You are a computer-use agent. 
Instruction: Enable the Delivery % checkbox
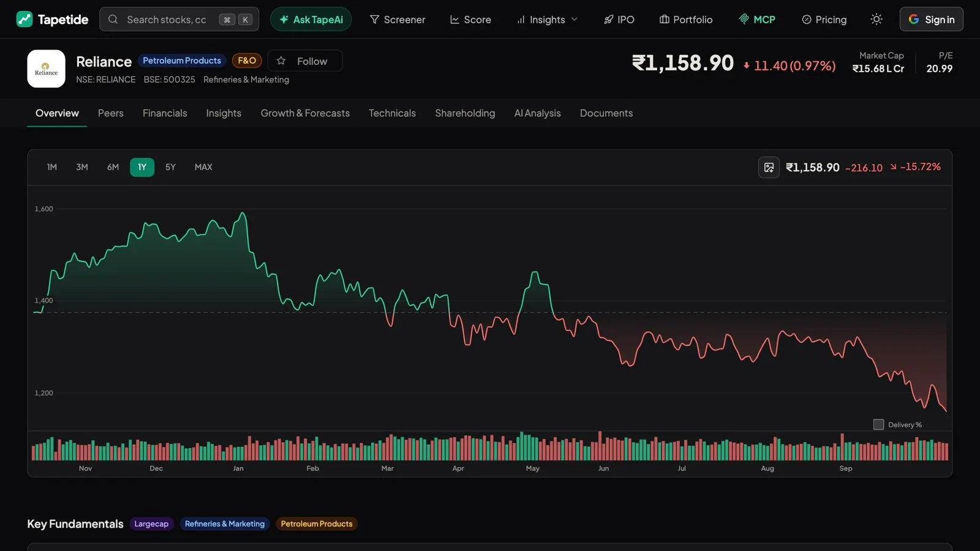click(878, 424)
